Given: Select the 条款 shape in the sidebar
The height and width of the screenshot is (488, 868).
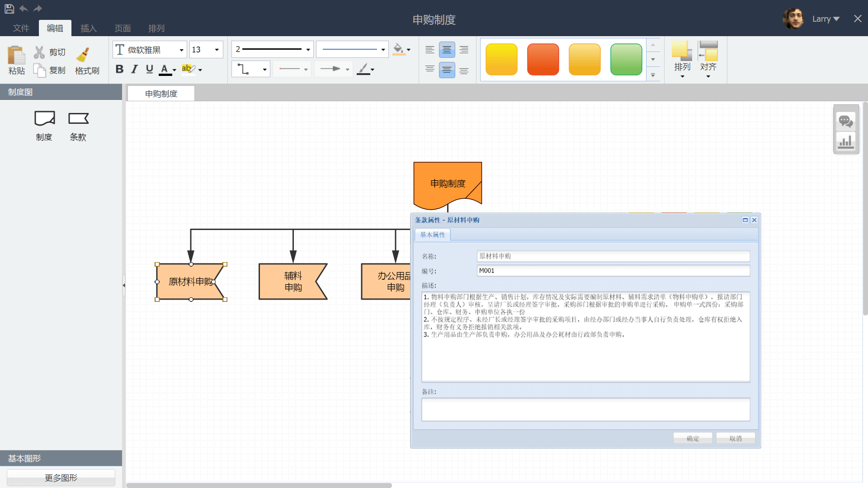Looking at the screenshot, I should point(78,119).
